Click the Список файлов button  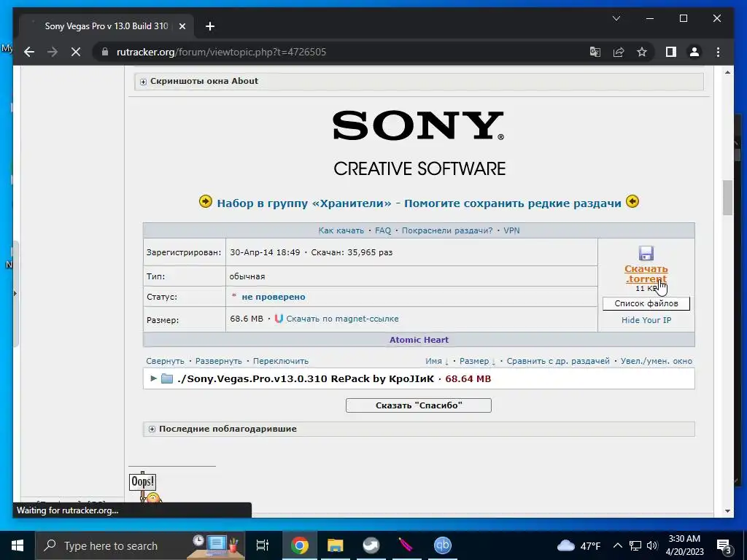(x=646, y=303)
